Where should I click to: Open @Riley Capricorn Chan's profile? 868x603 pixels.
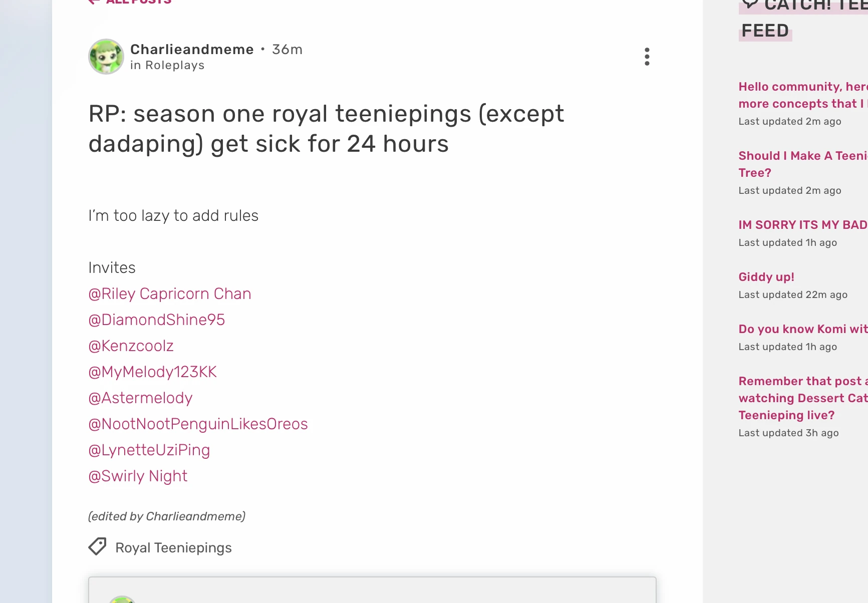[169, 293]
